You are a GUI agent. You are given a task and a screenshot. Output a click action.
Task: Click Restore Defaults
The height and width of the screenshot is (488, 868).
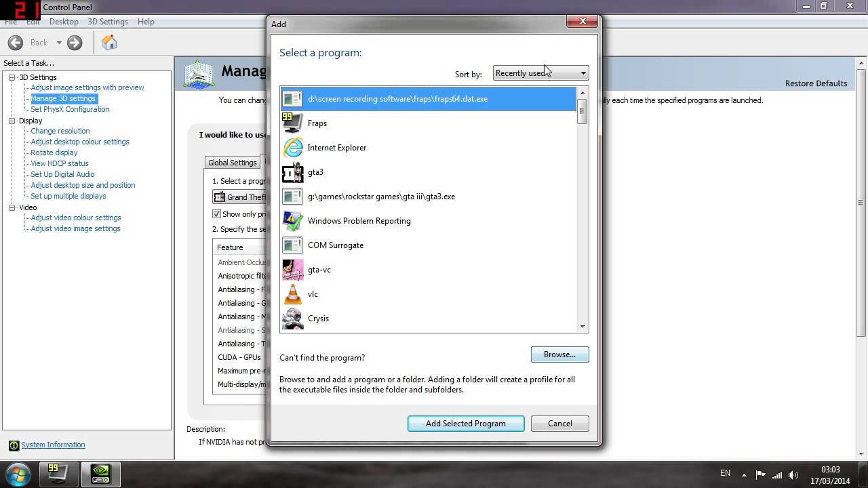pos(816,83)
